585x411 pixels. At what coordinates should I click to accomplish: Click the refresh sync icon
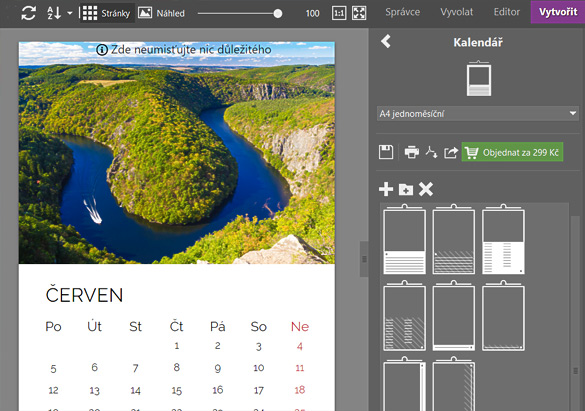pyautogui.click(x=29, y=13)
